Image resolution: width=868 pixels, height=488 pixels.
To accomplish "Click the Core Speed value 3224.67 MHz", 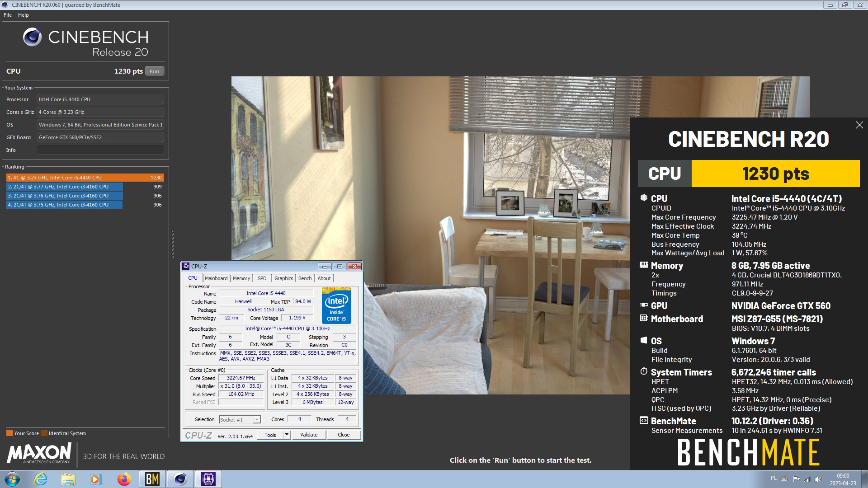I will [x=241, y=378].
